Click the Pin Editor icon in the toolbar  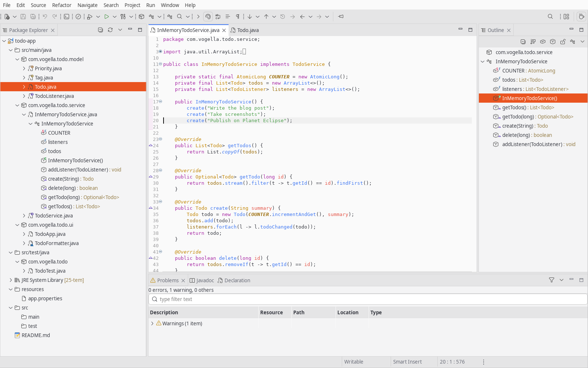pos(341,17)
